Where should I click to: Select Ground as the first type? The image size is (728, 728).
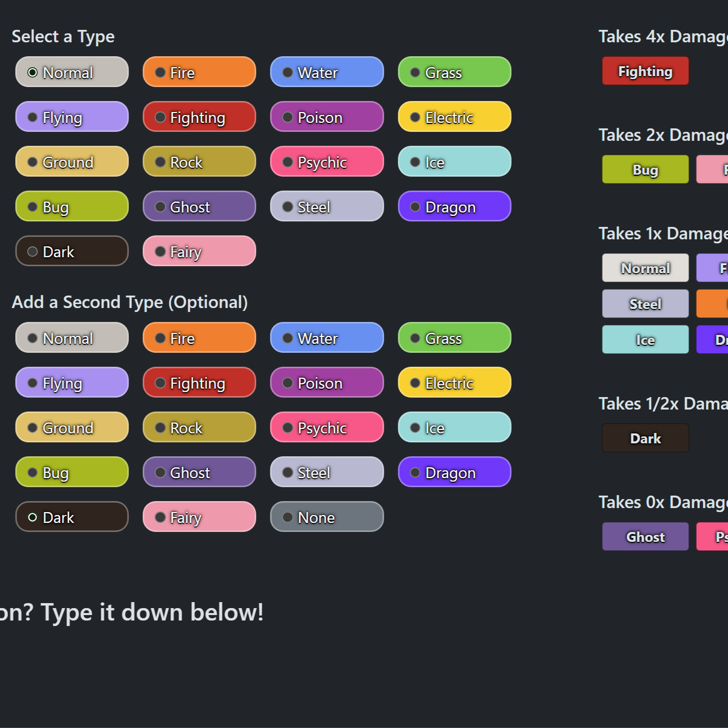click(72, 162)
